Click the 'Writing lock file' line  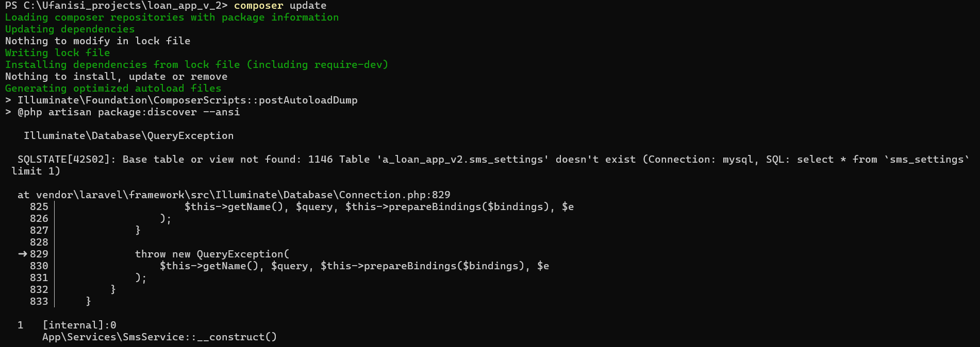57,53
